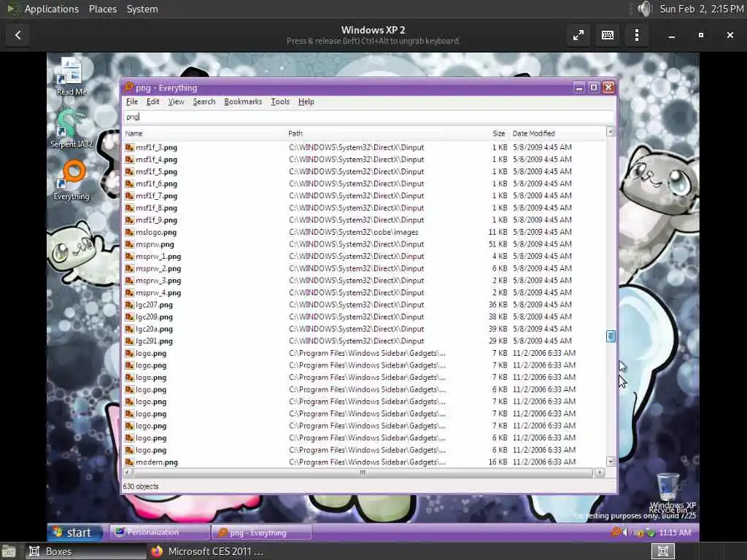Open the GNOME Places menu
747x560 pixels.
point(103,9)
